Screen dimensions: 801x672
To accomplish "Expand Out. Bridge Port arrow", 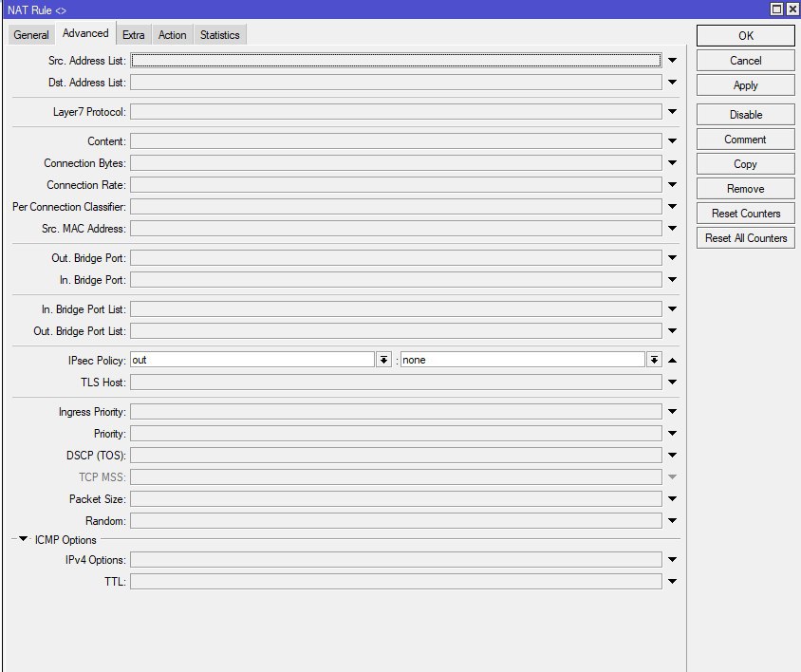I will click(672, 257).
